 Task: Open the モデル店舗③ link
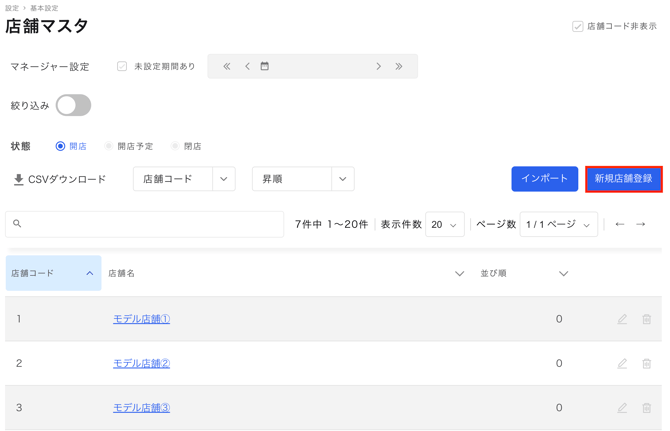tap(141, 408)
